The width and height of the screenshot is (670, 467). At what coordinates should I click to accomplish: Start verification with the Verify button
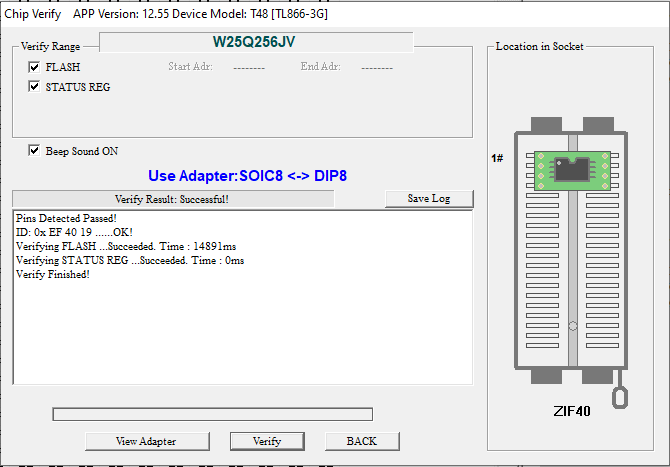[x=267, y=441]
